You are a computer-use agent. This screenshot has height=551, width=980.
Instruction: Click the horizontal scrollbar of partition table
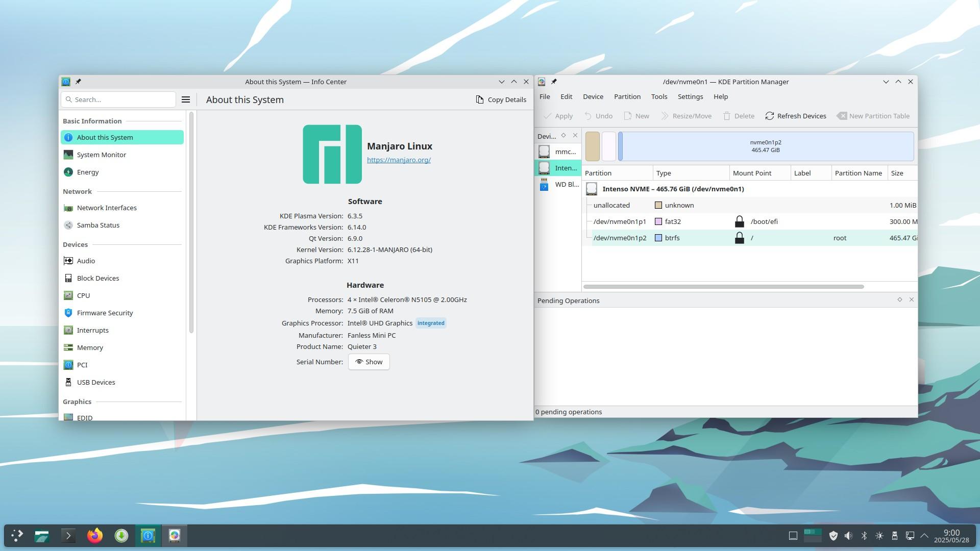723,287
